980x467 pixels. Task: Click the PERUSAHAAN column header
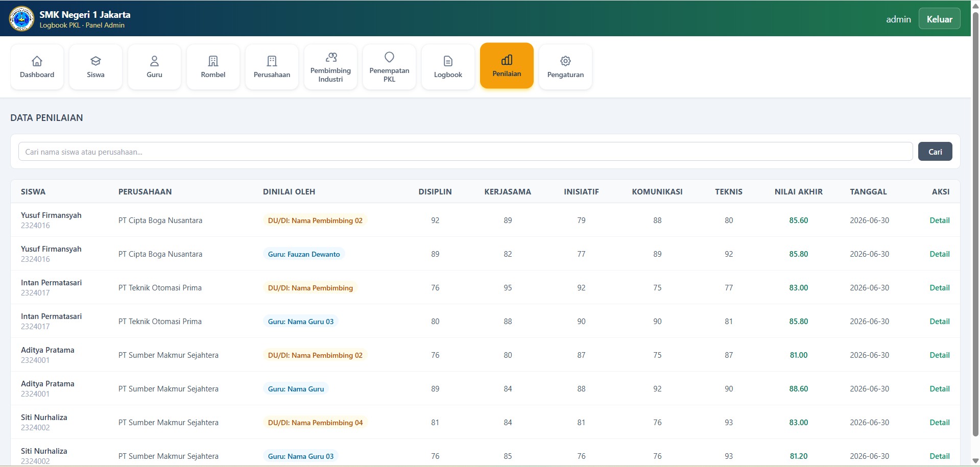pyautogui.click(x=145, y=192)
